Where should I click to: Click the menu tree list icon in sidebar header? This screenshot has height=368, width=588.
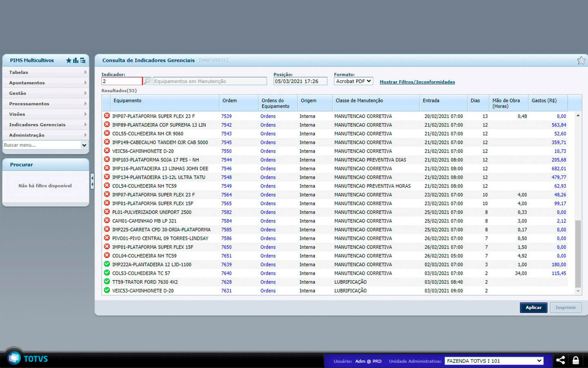(83, 61)
